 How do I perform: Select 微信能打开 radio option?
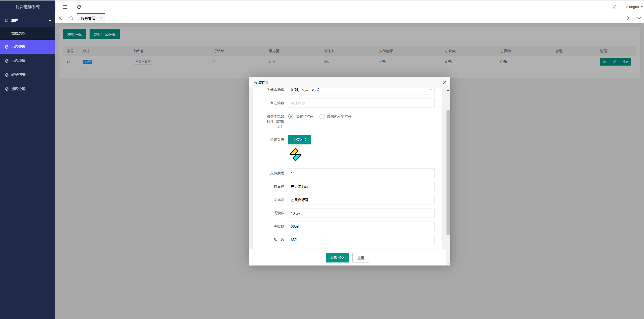[291, 117]
